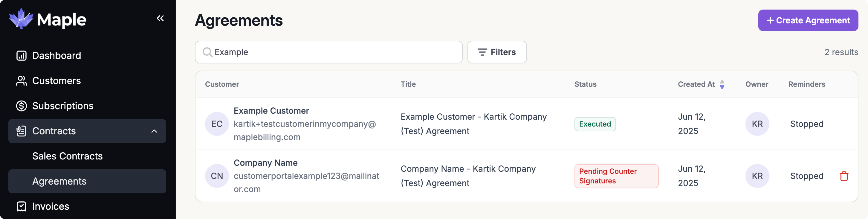Viewport: 868px width, 219px height.
Task: Go to the Customers section
Action: [56, 81]
